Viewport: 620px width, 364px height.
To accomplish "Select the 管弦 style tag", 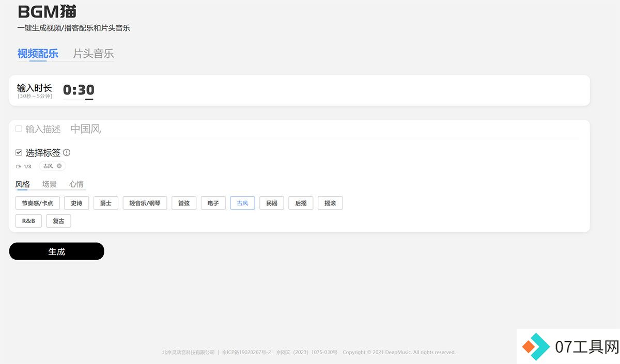I will point(184,203).
